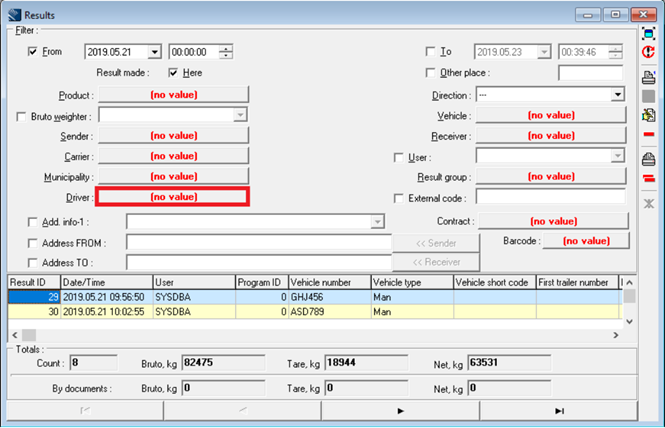Enable the Bruto weighter checkbox
Viewport: 665px width, 428px height.
[x=21, y=117]
